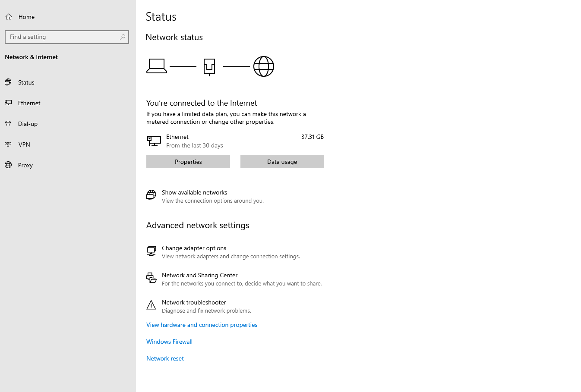
Task: Click the search magnifier in the settings box
Action: pos(123,37)
